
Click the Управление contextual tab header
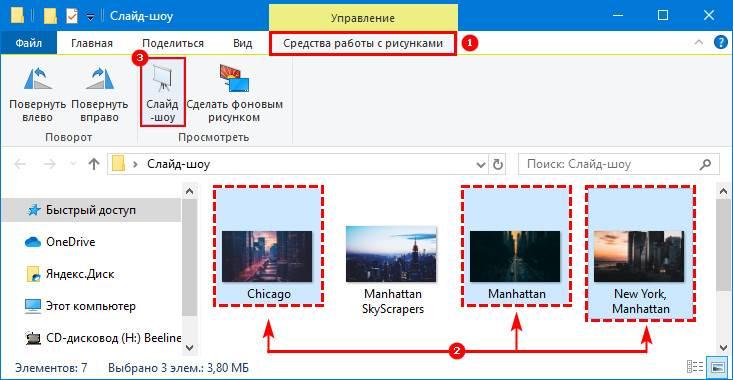click(x=363, y=18)
